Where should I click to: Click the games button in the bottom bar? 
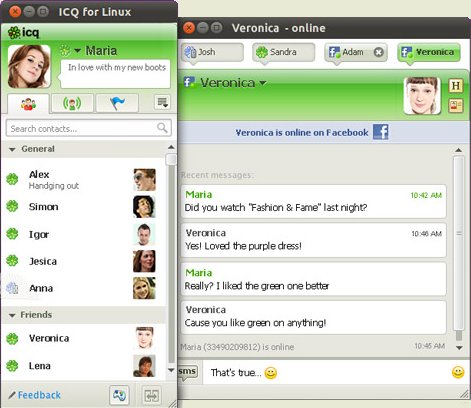click(119, 395)
